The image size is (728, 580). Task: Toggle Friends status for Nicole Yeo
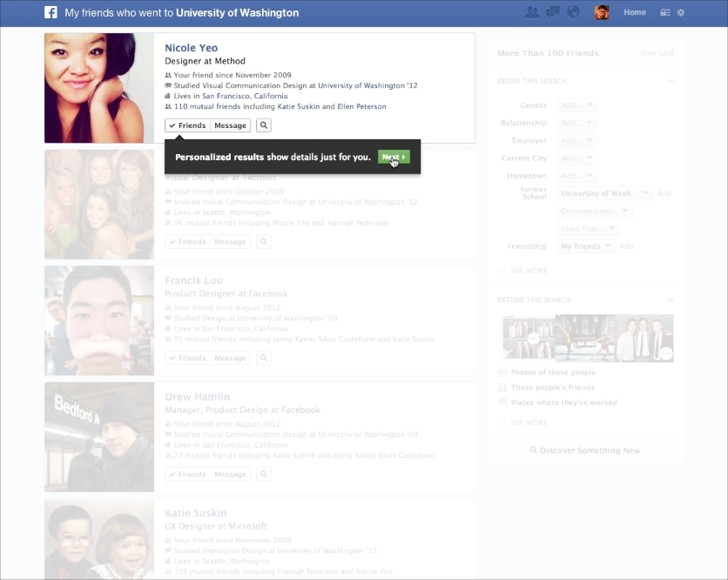pos(187,125)
